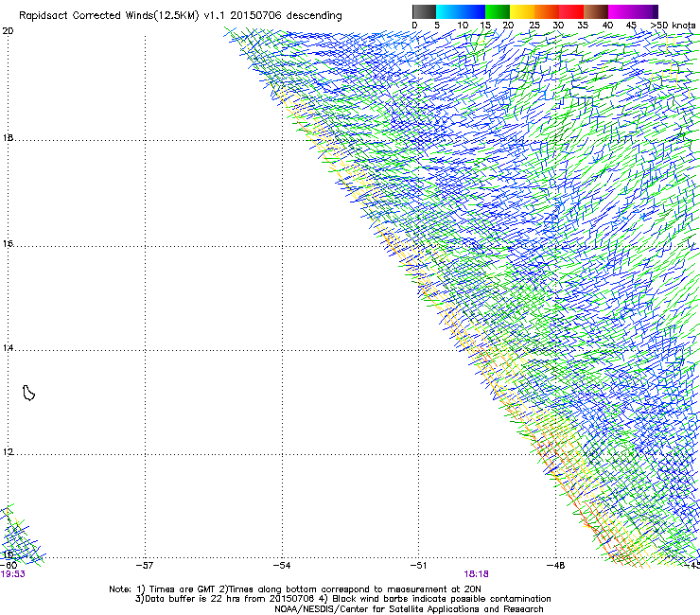Click the orange 25-30 knots legend segment
Image resolution: width=700 pixels, height=615 pixels.
pos(547,11)
